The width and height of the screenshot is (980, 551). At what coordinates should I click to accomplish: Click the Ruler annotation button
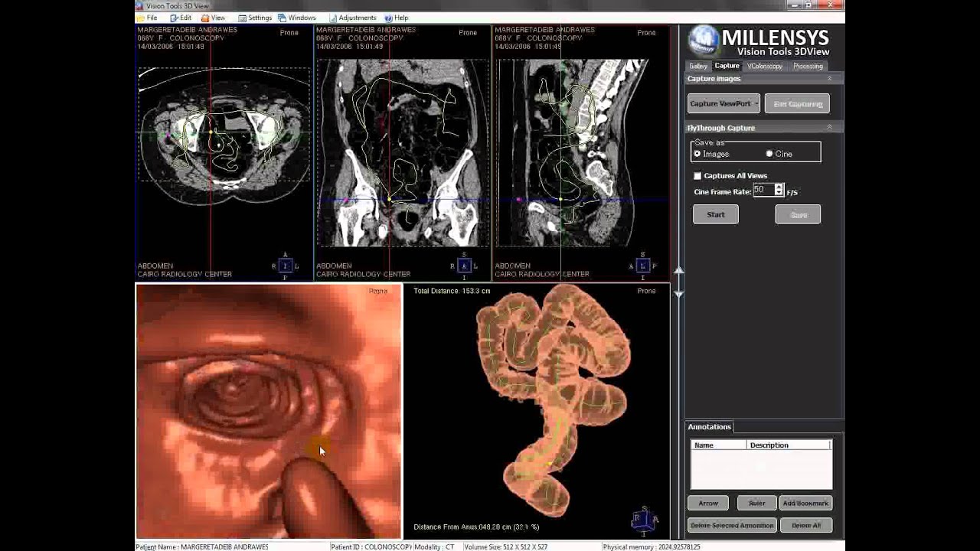756,504
